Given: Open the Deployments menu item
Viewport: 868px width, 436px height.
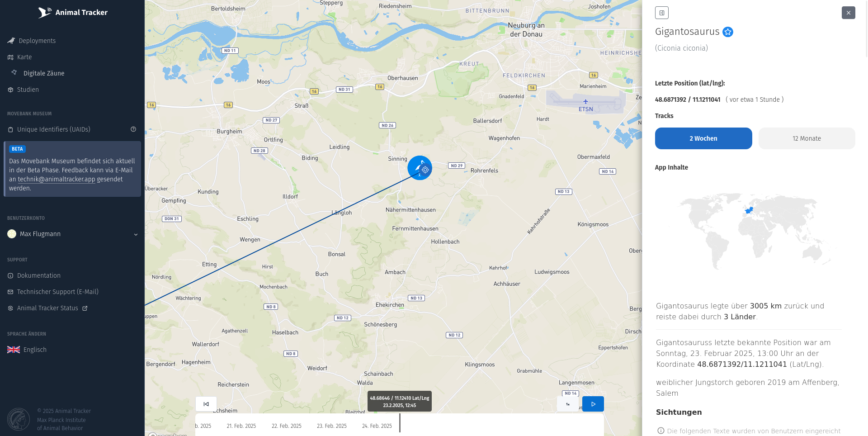Looking at the screenshot, I should [37, 41].
